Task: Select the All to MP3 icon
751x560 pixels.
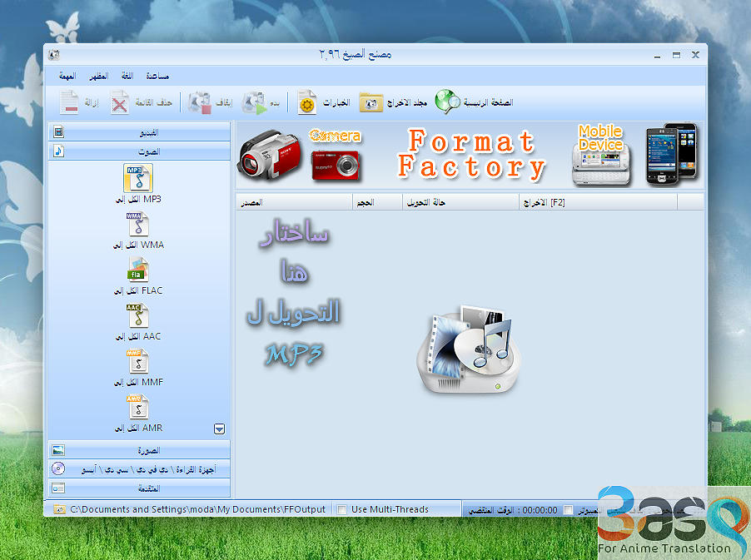Action: click(x=138, y=178)
